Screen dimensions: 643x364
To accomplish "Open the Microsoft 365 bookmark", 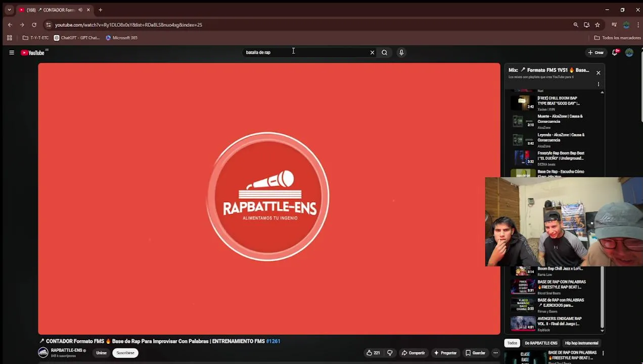I will click(121, 38).
